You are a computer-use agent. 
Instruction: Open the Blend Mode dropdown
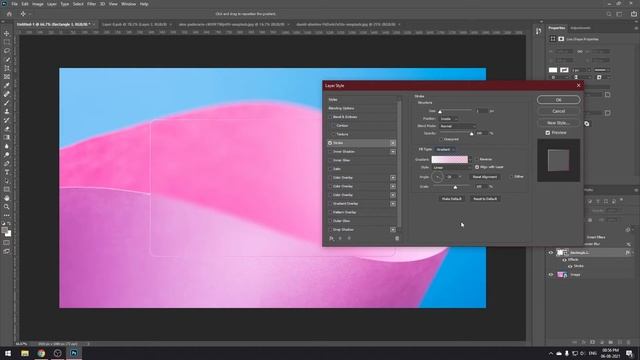458,126
